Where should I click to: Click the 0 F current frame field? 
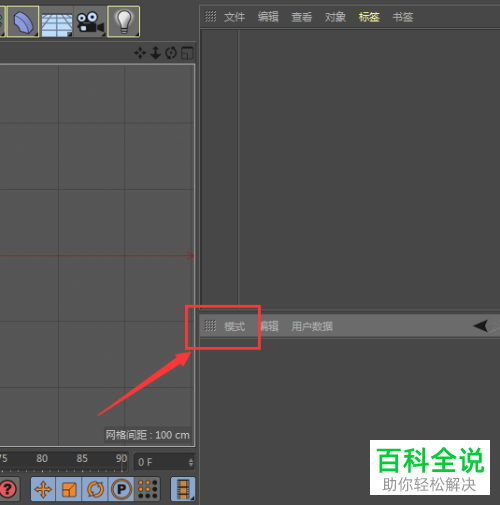click(x=164, y=462)
